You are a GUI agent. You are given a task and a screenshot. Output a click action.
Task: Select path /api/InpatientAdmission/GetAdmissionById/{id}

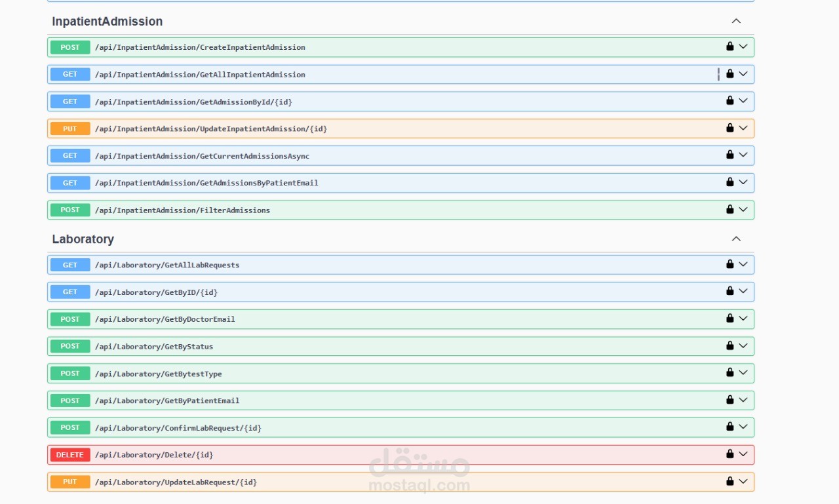point(193,102)
